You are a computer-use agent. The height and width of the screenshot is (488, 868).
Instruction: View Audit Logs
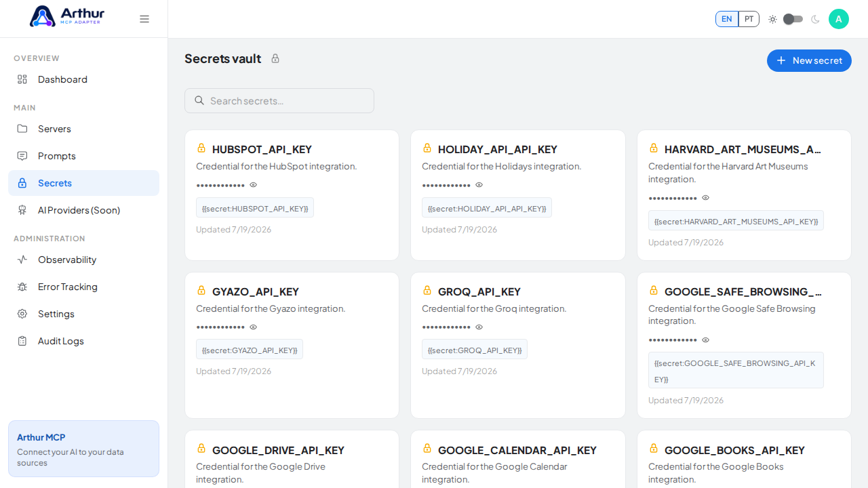[83, 341]
